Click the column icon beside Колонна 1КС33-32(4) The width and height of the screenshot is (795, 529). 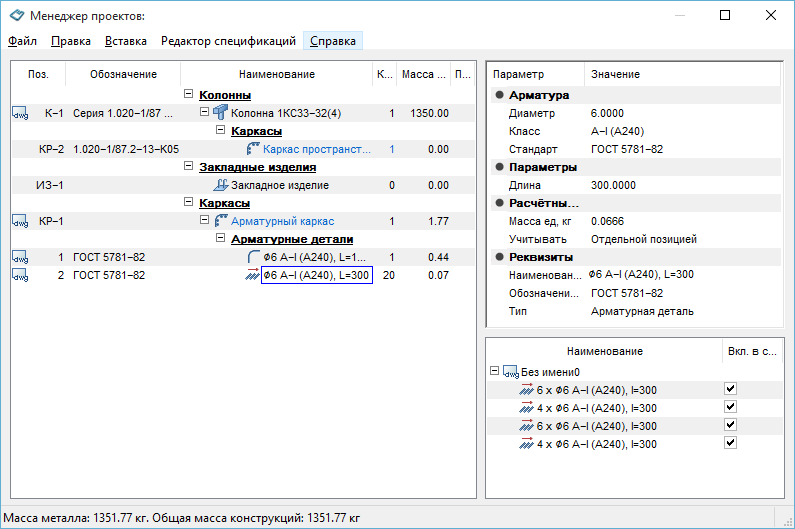(221, 113)
